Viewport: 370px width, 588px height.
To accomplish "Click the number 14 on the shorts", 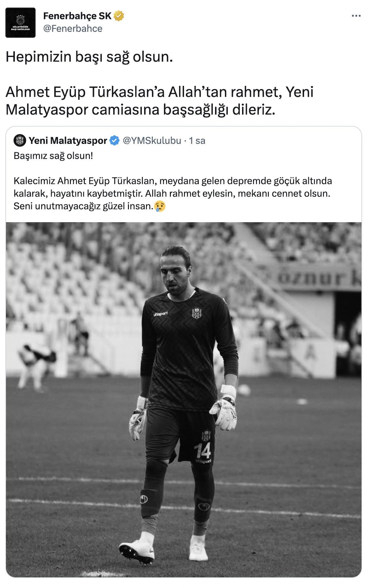I will pyautogui.click(x=203, y=450).
